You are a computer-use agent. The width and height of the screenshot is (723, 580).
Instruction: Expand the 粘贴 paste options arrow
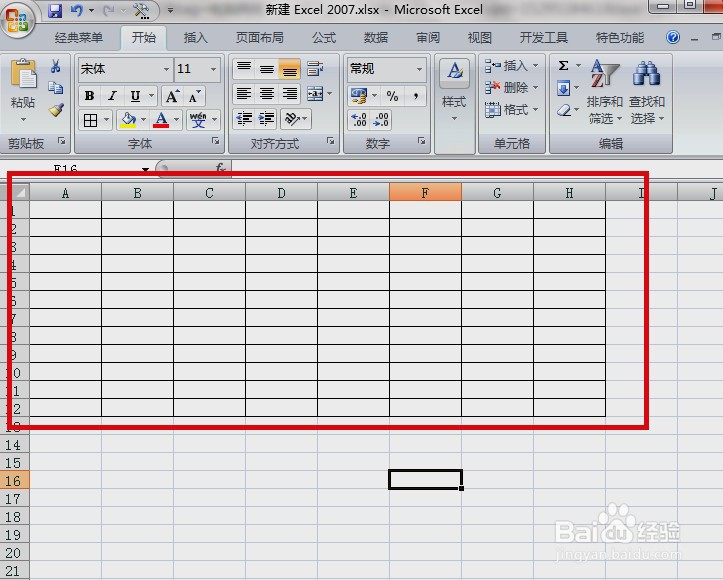[x=23, y=119]
